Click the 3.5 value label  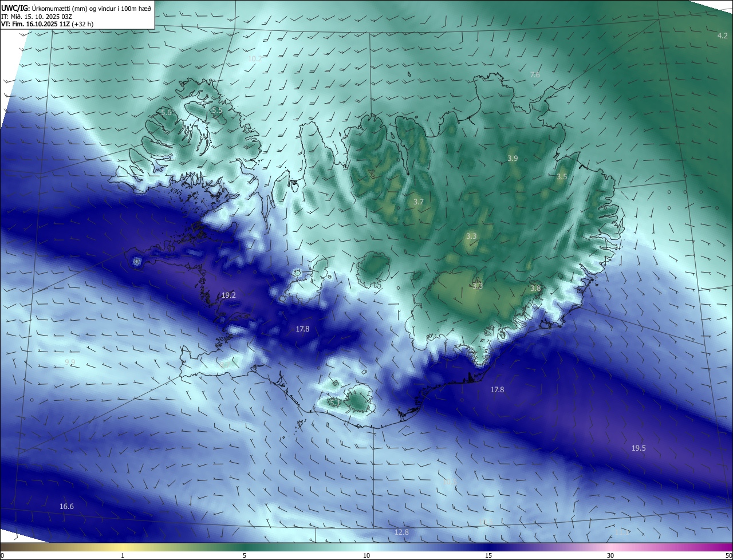coord(562,177)
